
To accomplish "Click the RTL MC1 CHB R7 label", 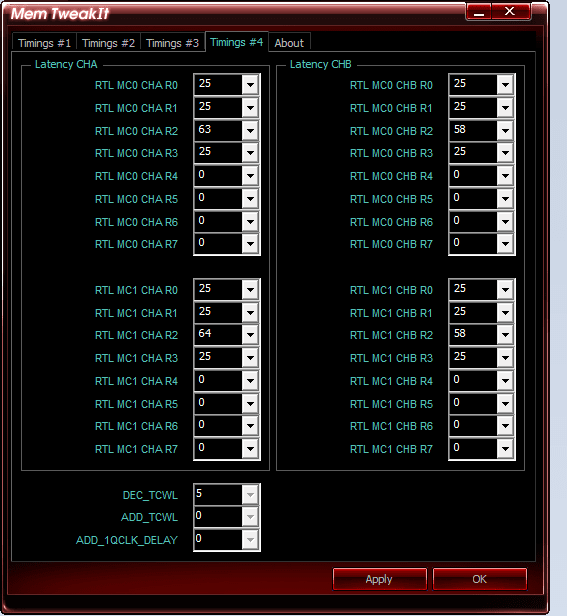I will coord(391,449).
